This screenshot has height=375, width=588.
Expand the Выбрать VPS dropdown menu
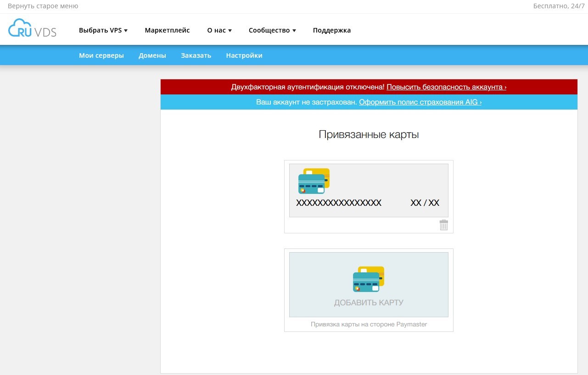(103, 30)
